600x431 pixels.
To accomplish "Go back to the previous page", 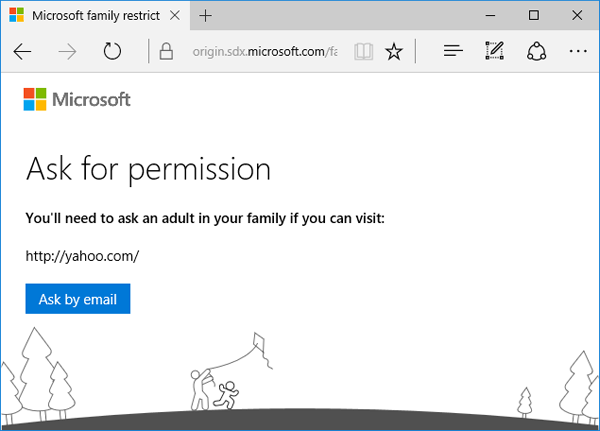I will tap(22, 51).
